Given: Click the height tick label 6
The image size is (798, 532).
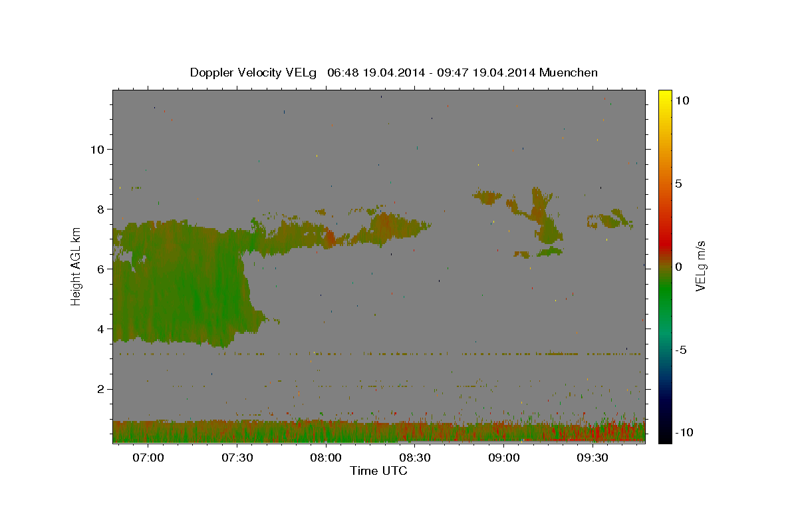Looking at the screenshot, I should coord(100,269).
